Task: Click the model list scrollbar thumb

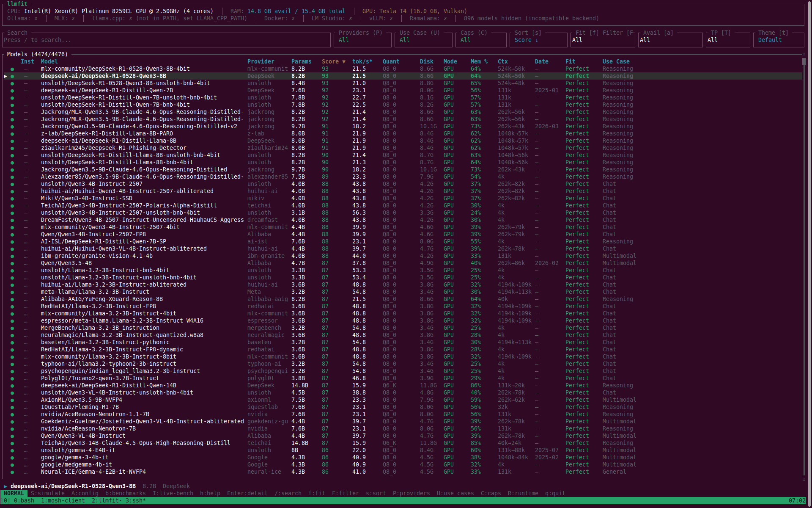Action: [804, 61]
